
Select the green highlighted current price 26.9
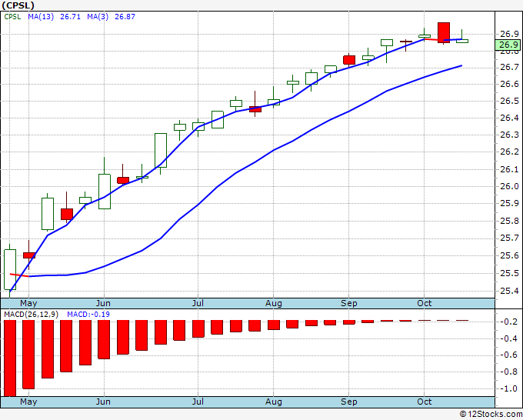508,45
